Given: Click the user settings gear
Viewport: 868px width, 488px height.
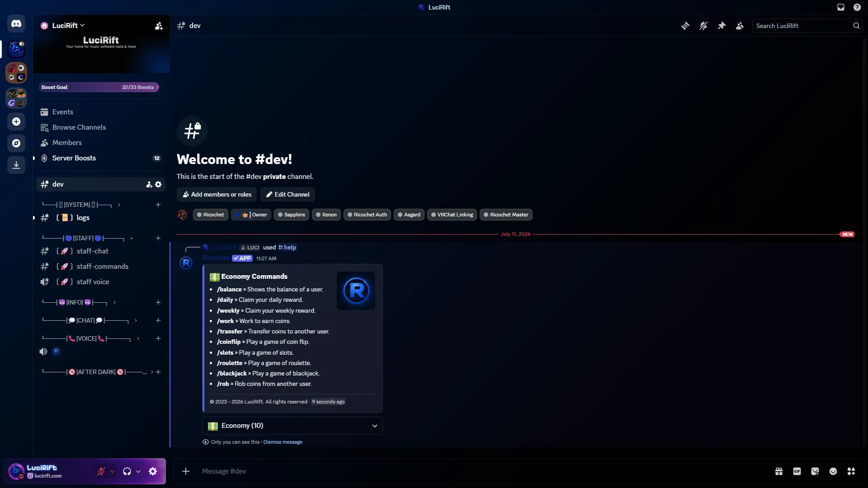Looking at the screenshot, I should coord(153,471).
